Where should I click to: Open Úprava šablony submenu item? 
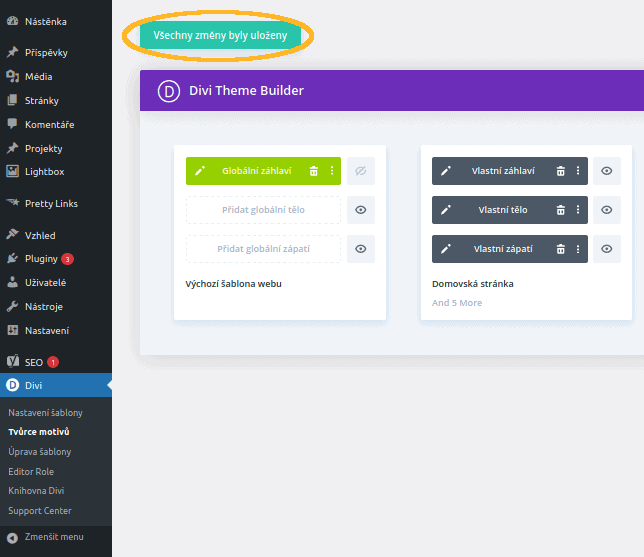39,452
